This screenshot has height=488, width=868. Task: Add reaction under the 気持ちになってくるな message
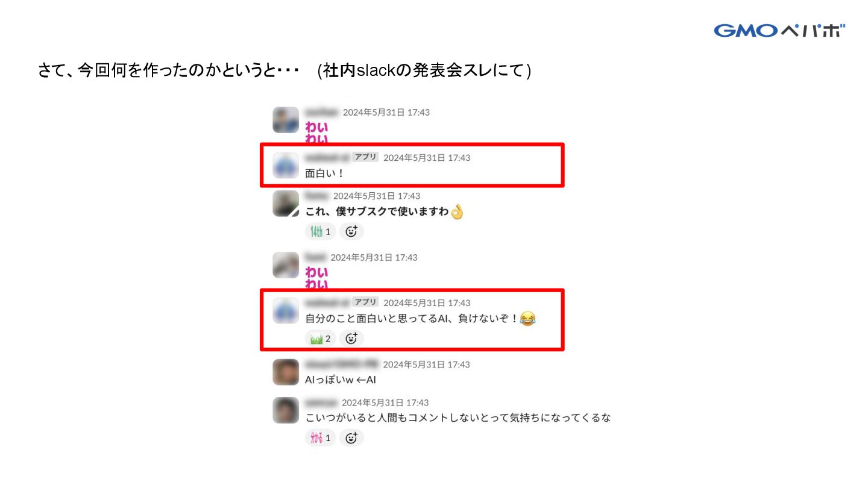[351, 438]
